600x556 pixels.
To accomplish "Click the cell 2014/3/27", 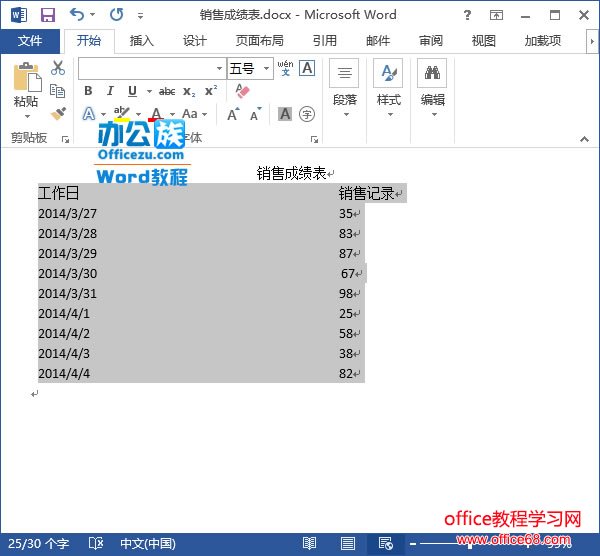I will click(x=67, y=214).
